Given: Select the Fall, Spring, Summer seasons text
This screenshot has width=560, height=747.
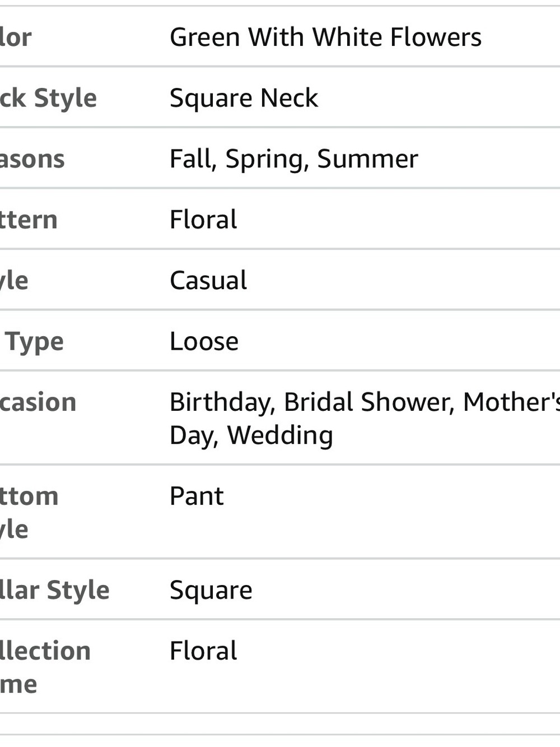Looking at the screenshot, I should point(294,160).
